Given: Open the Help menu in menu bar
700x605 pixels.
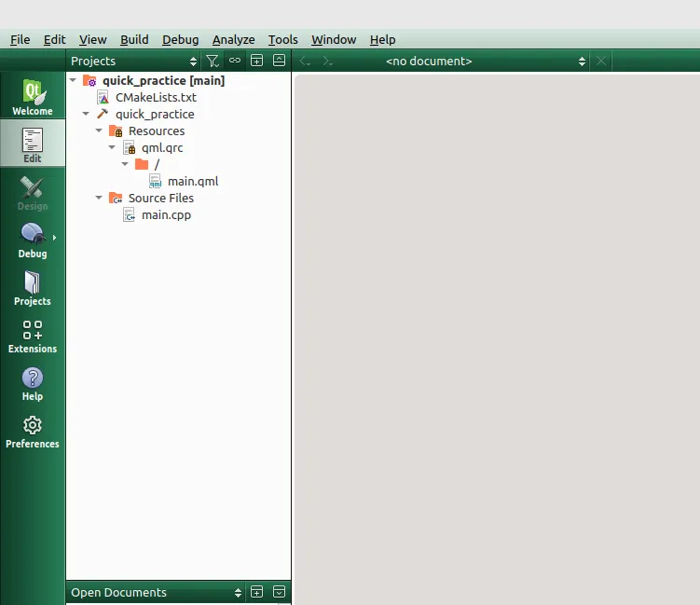Looking at the screenshot, I should (382, 40).
